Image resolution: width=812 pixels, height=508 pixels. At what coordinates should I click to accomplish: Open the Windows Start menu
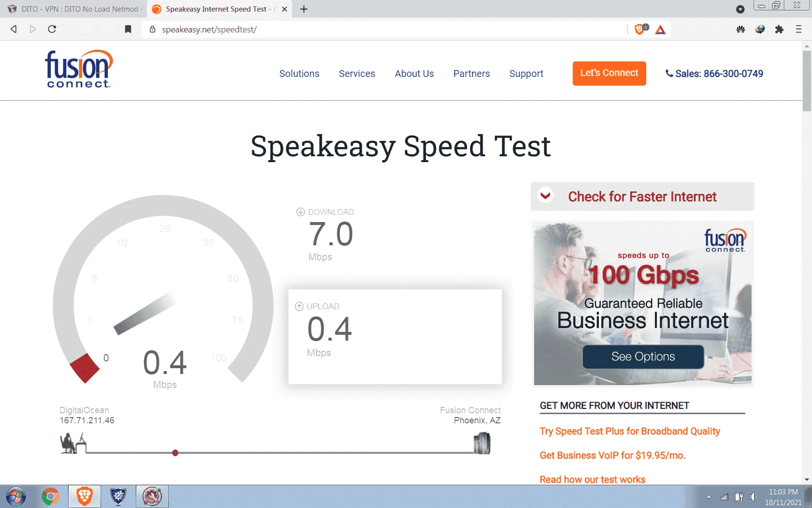pos(16,496)
